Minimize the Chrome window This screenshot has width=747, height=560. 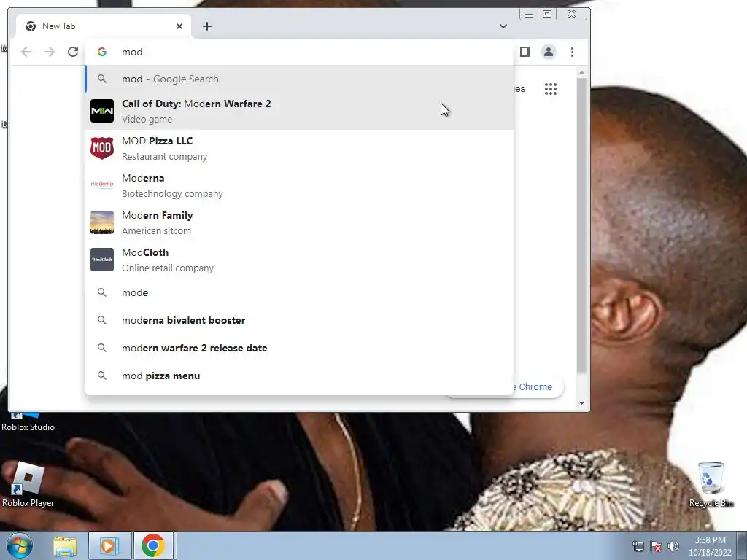point(528,15)
